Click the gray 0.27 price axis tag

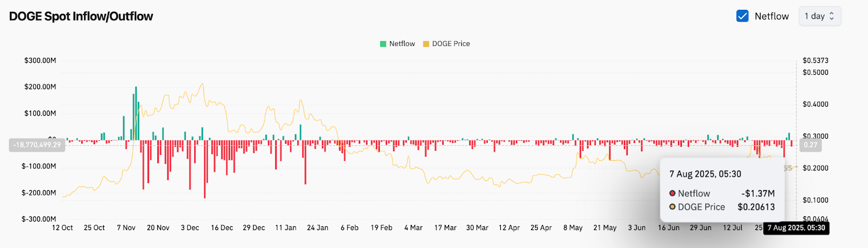(x=810, y=145)
